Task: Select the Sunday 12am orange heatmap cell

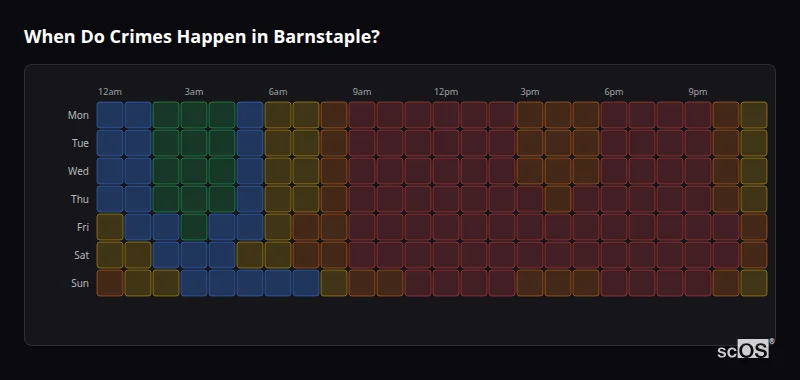Action: click(x=110, y=283)
